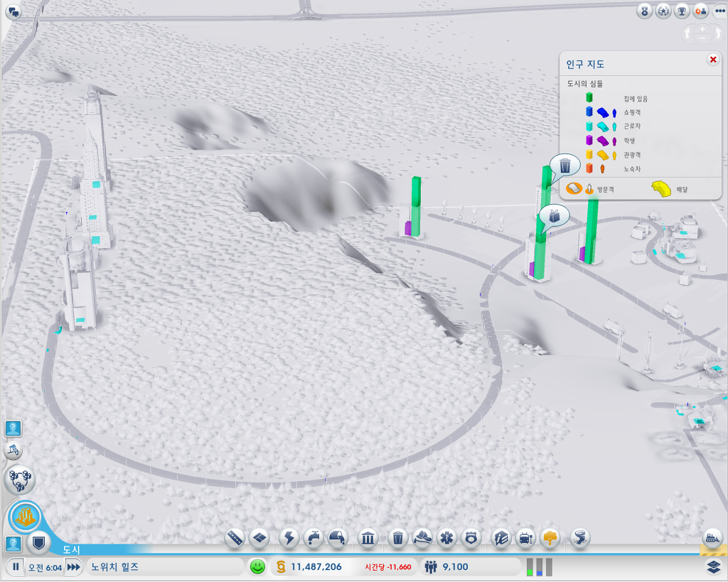728x582 pixels.
Task: Rotate camera using the left arrow
Action: click(x=687, y=34)
